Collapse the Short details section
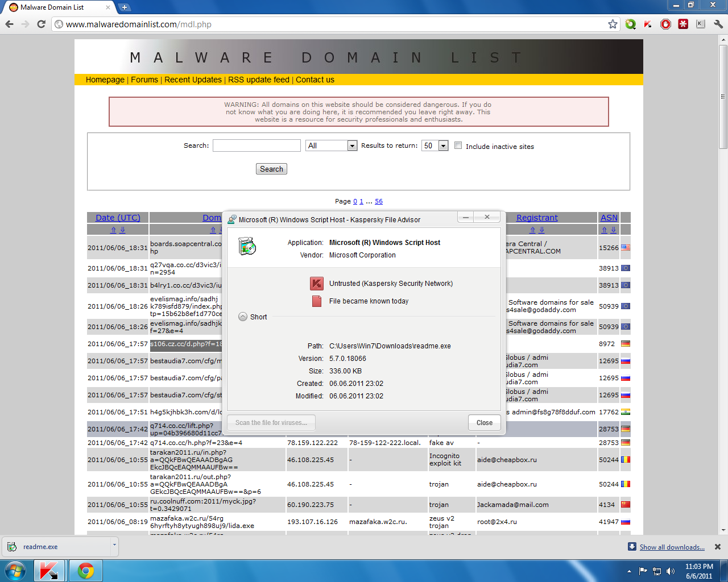 (243, 317)
